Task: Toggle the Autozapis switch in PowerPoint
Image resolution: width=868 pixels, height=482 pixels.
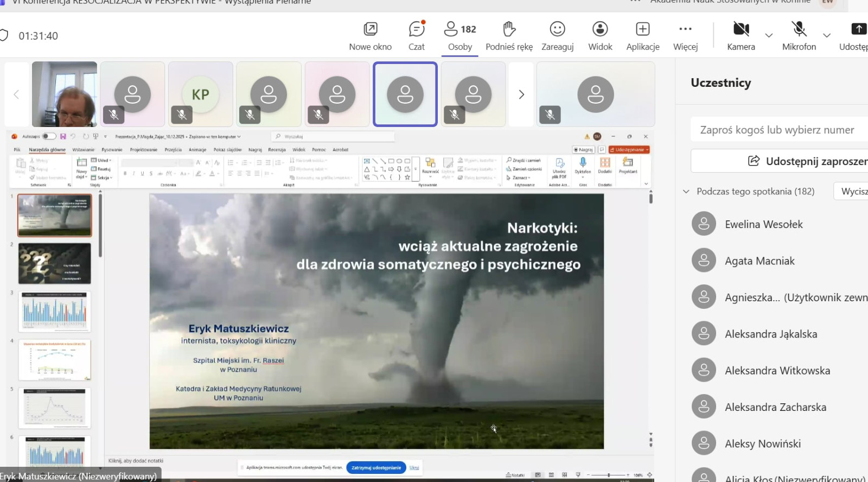Action: 49,136
